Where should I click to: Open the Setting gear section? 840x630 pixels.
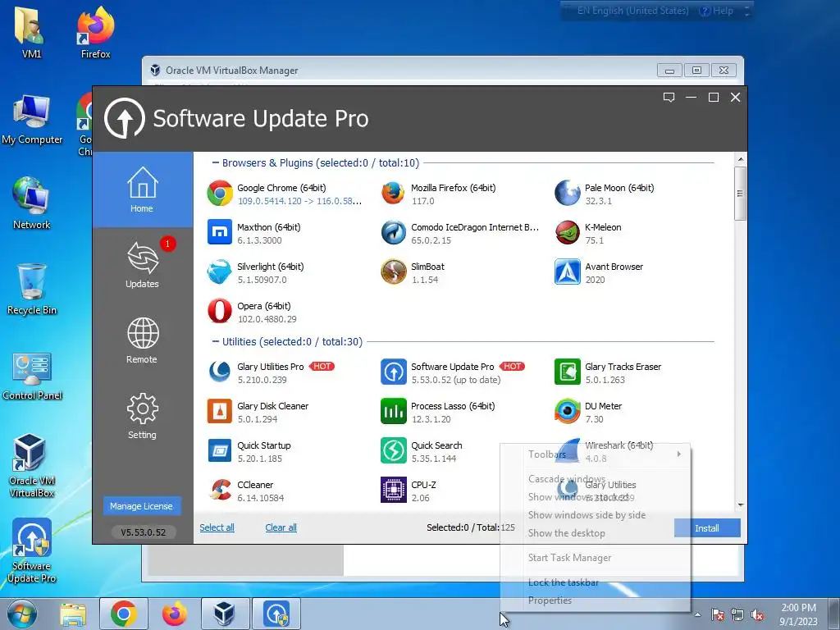pos(143,416)
